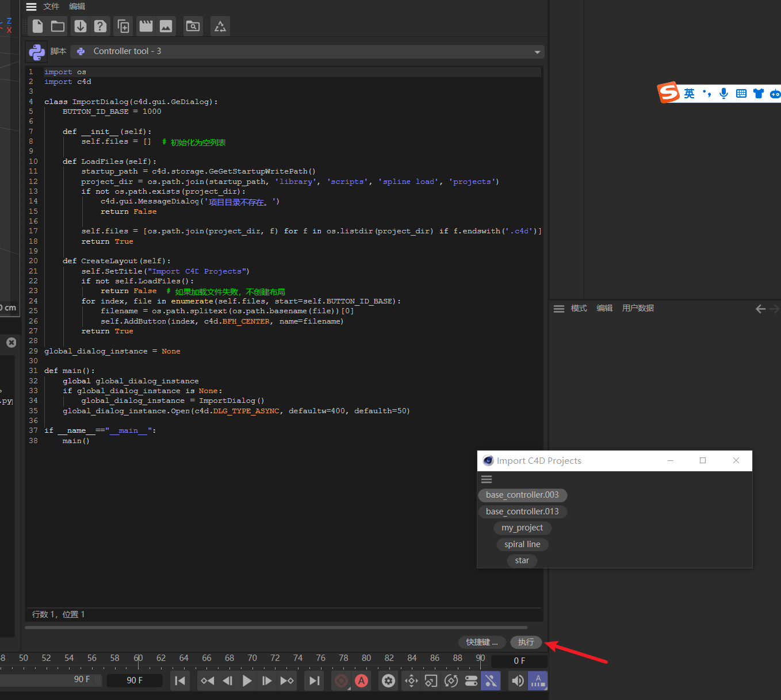This screenshot has height=700, width=781.
Task: Open the 用户数据 menu
Action: 638,308
